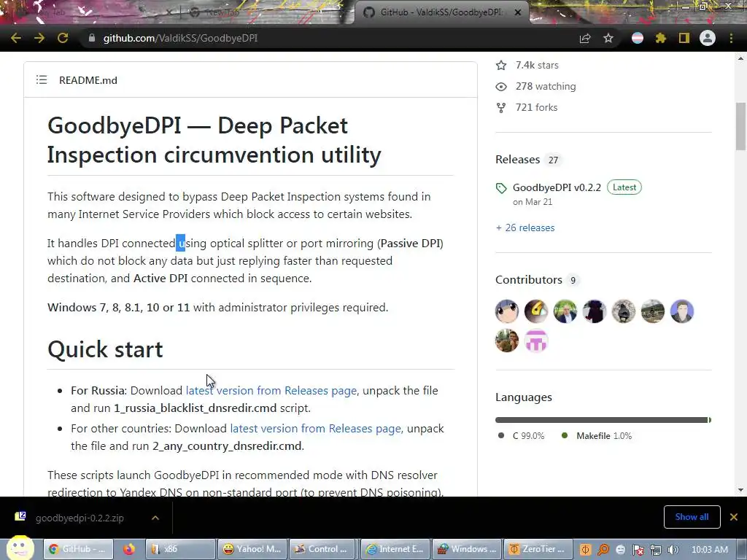Screen dimensions: 747x560
Task: Toggle the browser side panel
Action: pos(684,38)
